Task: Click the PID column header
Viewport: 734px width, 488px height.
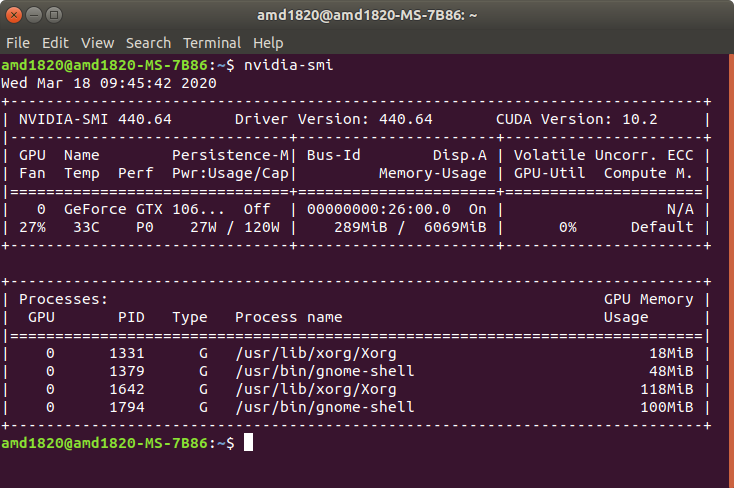Action: 131,317
